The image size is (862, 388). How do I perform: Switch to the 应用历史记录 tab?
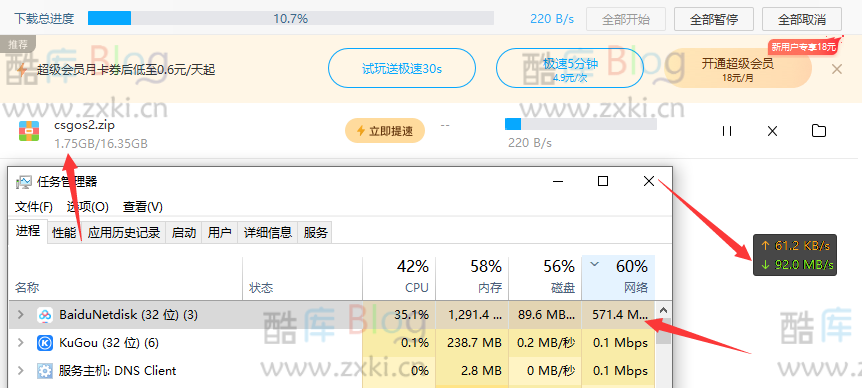(124, 232)
